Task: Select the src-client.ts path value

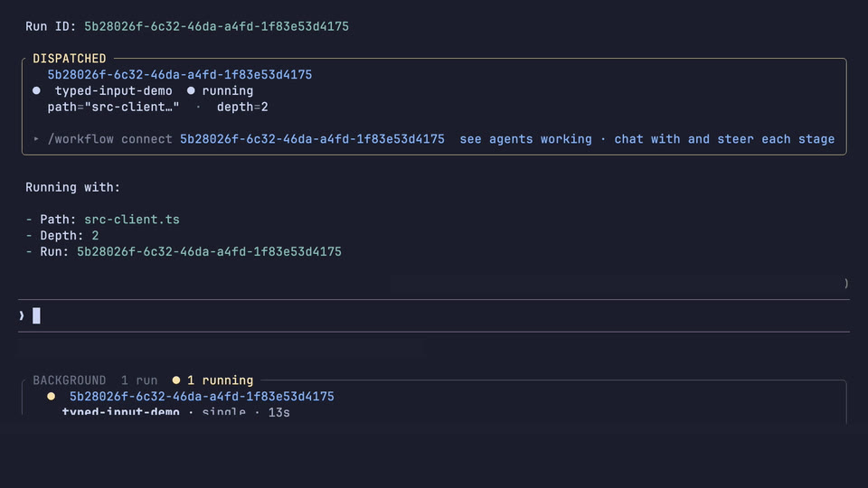Action: click(x=132, y=220)
